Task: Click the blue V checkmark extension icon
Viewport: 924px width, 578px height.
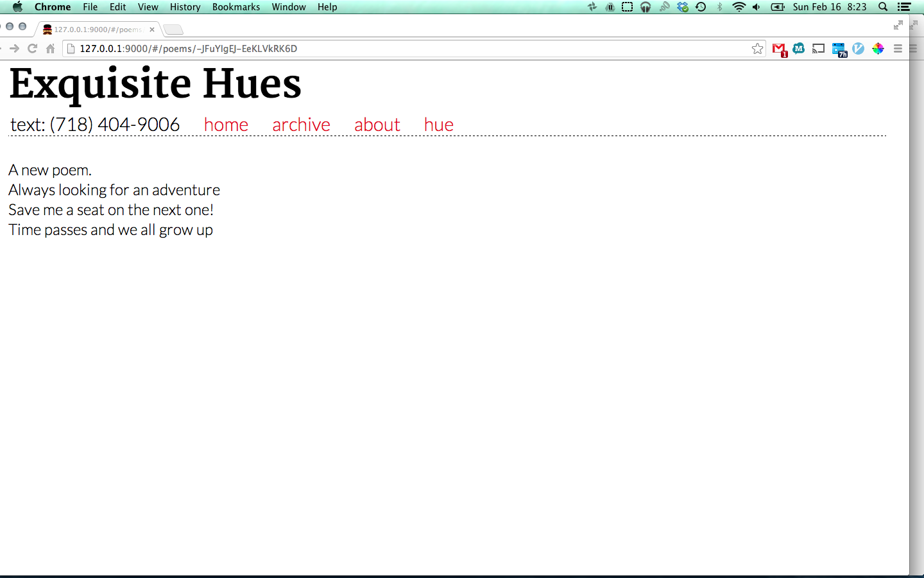Action: tap(859, 48)
